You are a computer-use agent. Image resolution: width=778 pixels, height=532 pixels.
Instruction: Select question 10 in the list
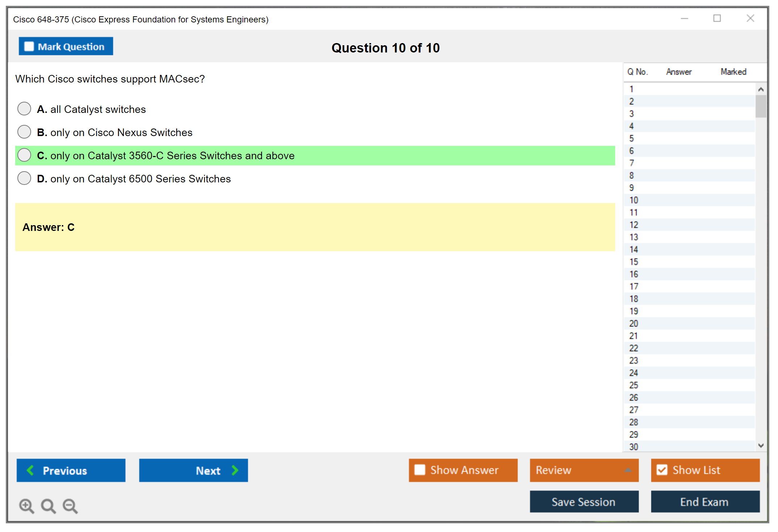634,200
